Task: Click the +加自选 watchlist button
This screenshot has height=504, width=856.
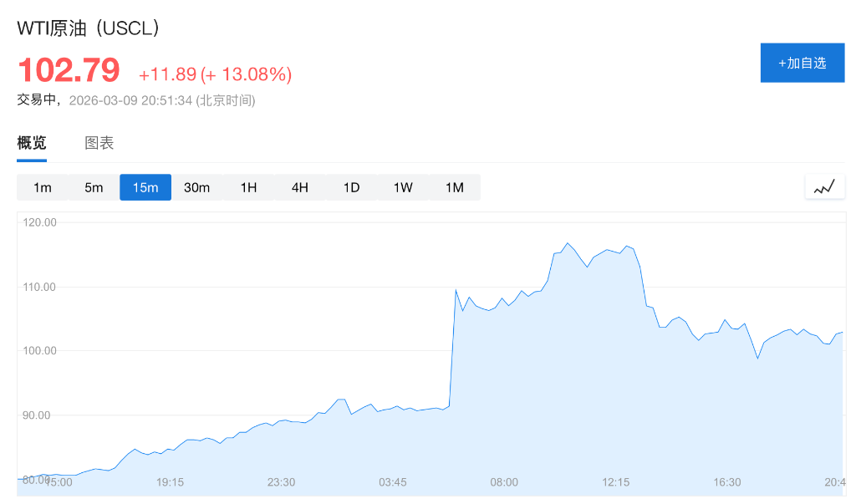Action: (x=802, y=63)
